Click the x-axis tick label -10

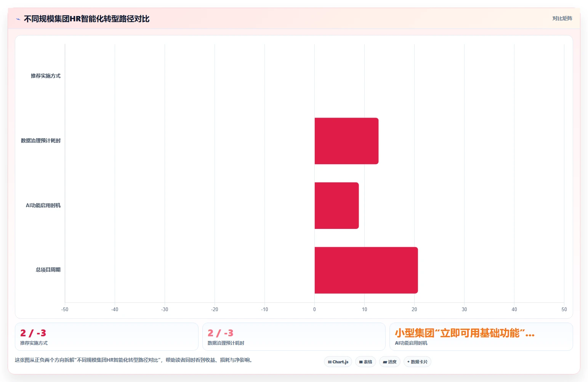[x=264, y=310]
